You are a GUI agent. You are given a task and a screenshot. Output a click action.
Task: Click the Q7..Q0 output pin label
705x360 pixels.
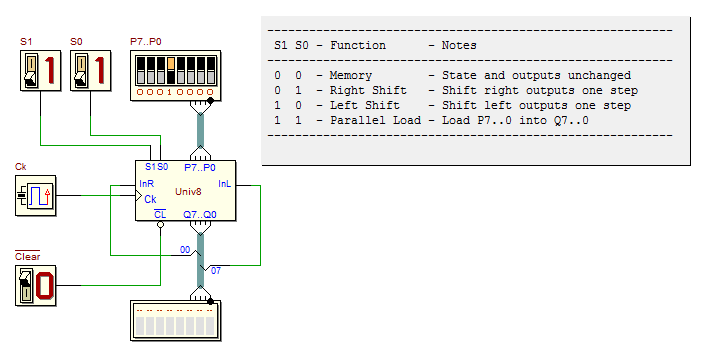(x=200, y=214)
